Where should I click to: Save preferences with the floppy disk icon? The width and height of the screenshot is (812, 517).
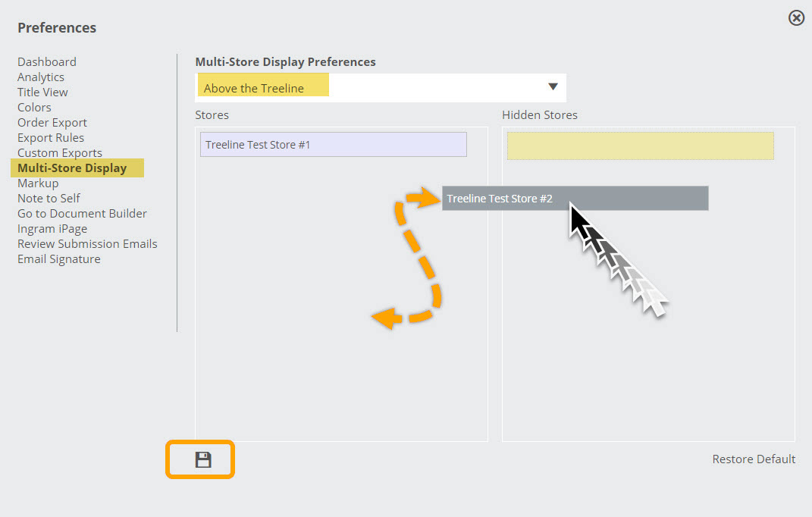tap(203, 459)
